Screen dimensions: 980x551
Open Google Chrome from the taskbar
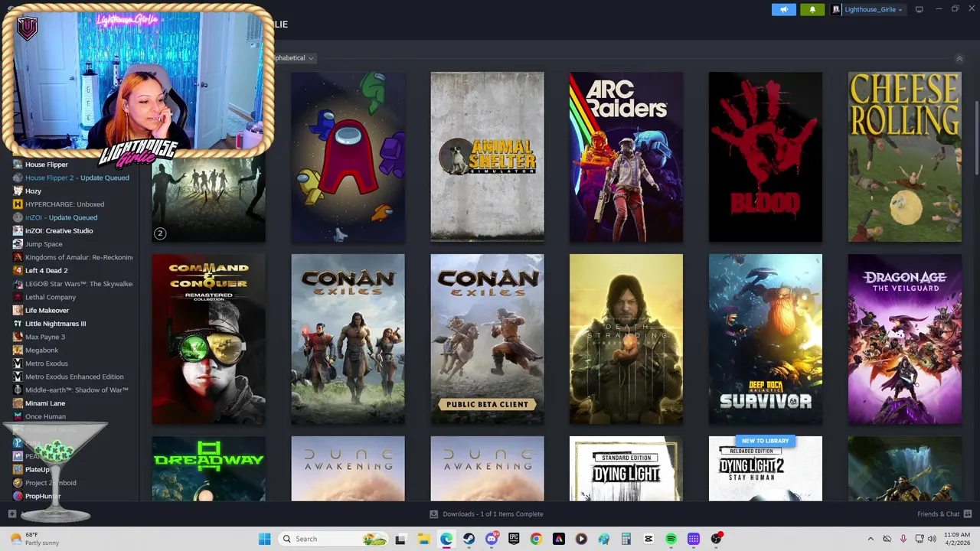[x=536, y=539]
